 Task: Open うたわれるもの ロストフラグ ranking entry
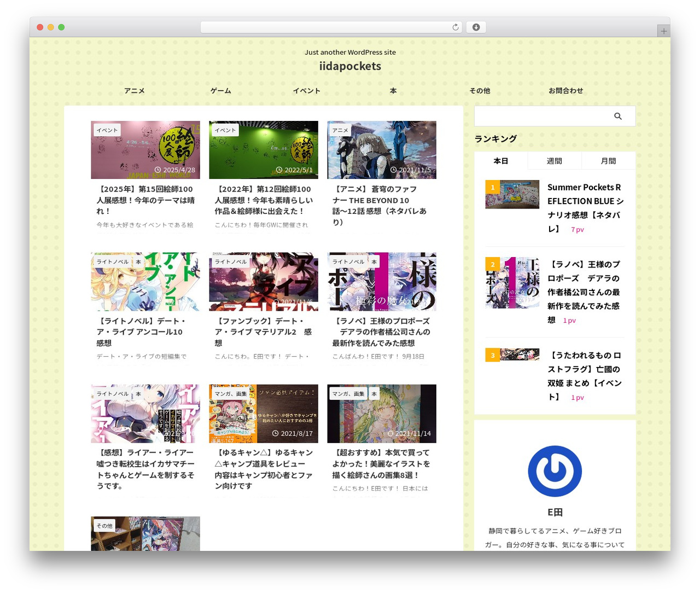pos(585,376)
